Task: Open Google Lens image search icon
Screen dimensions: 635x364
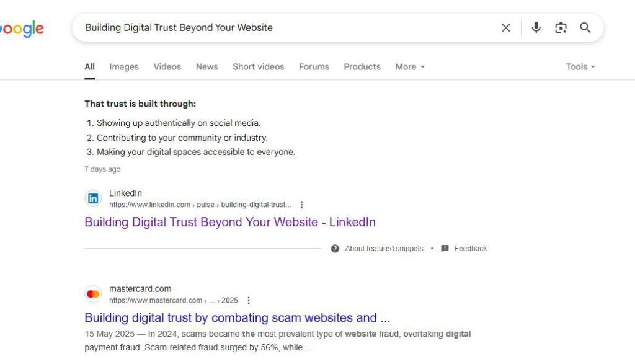Action: click(x=561, y=27)
